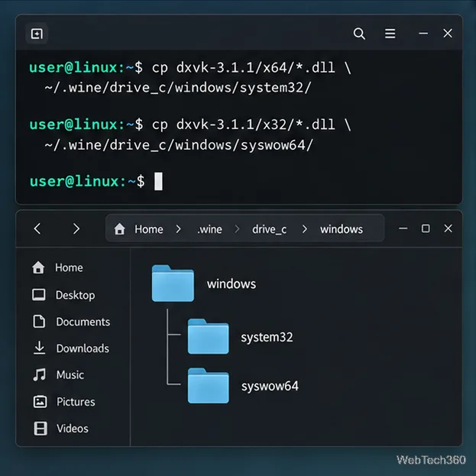Viewport: 476px width, 476px height.
Task: Click the Videos film icon
Action: pos(40,429)
